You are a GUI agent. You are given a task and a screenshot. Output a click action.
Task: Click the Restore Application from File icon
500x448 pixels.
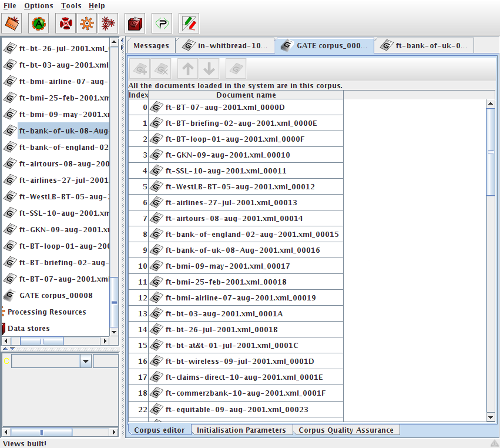click(13, 24)
